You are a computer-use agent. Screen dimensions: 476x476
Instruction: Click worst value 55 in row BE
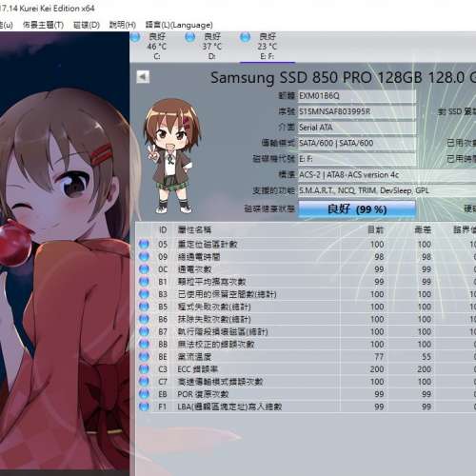pyautogui.click(x=426, y=357)
